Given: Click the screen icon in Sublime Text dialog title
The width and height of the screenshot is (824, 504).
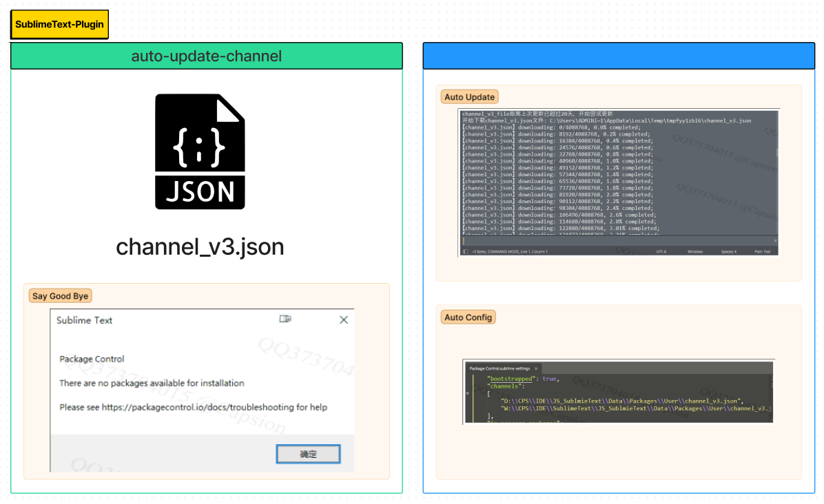Looking at the screenshot, I should [285, 319].
